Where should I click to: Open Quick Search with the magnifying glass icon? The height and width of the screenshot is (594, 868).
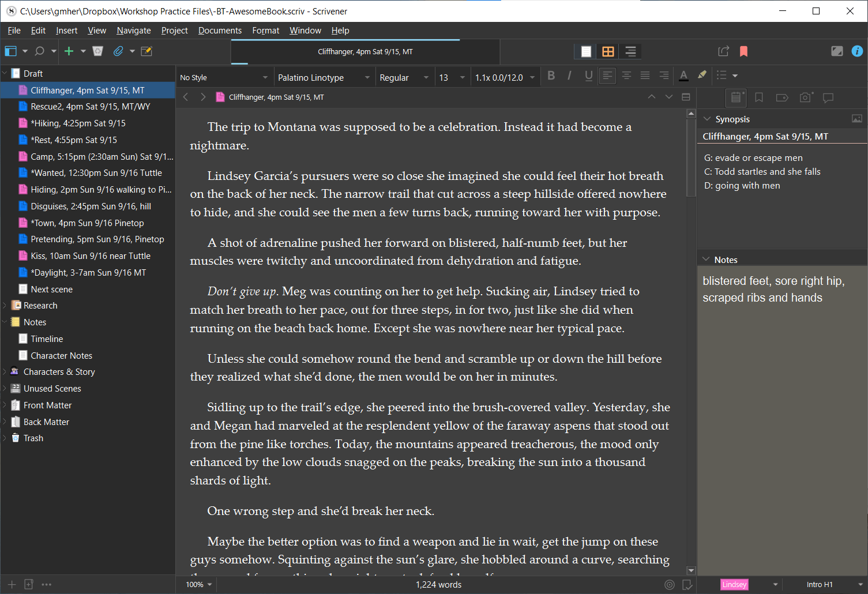tap(38, 51)
